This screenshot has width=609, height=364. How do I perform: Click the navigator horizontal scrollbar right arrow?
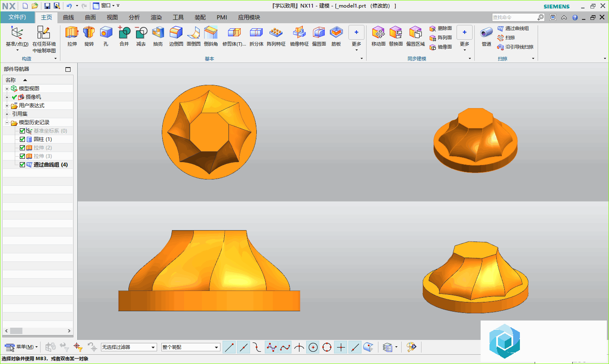tap(69, 331)
